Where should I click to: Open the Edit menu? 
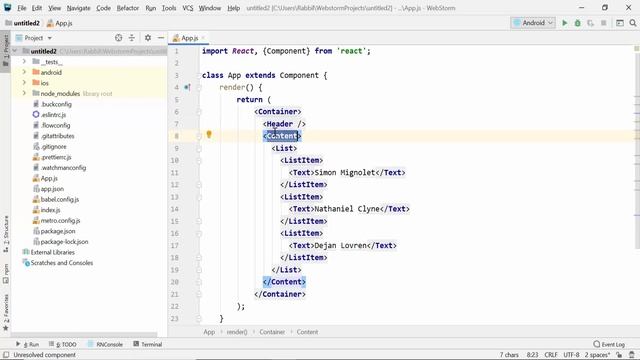click(x=37, y=8)
